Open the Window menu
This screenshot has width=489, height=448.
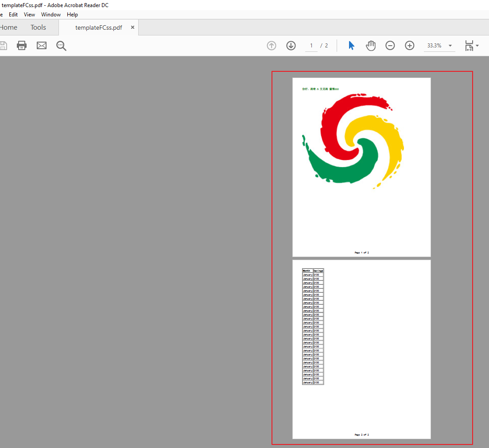point(50,14)
